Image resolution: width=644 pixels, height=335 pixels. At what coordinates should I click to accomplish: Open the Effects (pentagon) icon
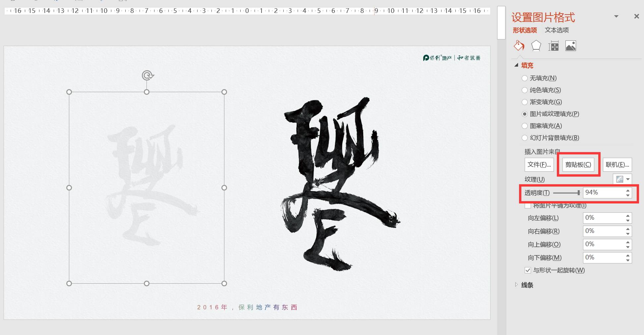(536, 46)
